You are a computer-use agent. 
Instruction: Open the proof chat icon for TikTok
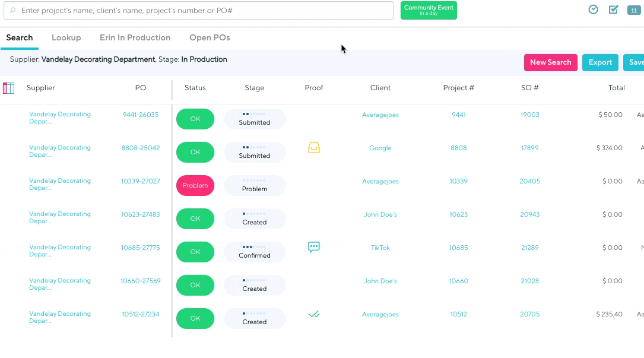coord(314,248)
